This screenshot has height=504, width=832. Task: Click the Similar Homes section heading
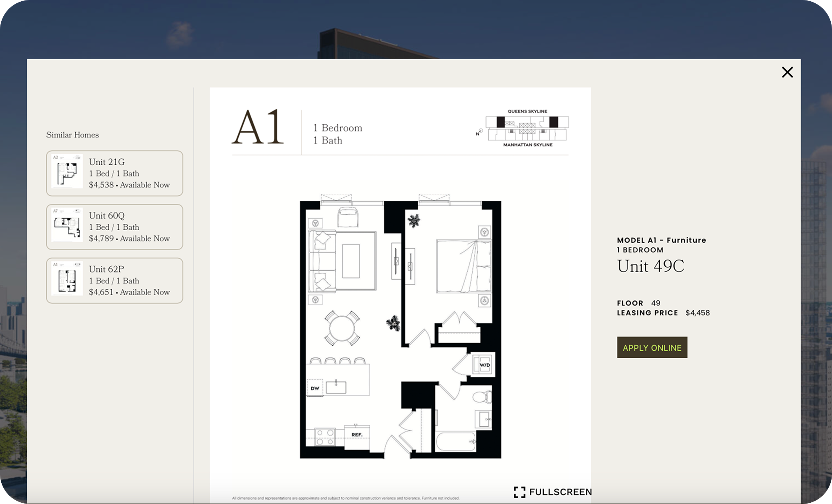pos(72,135)
